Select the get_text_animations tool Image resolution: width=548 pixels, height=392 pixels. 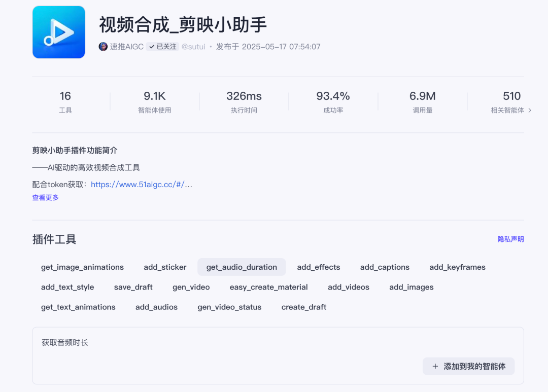78,307
